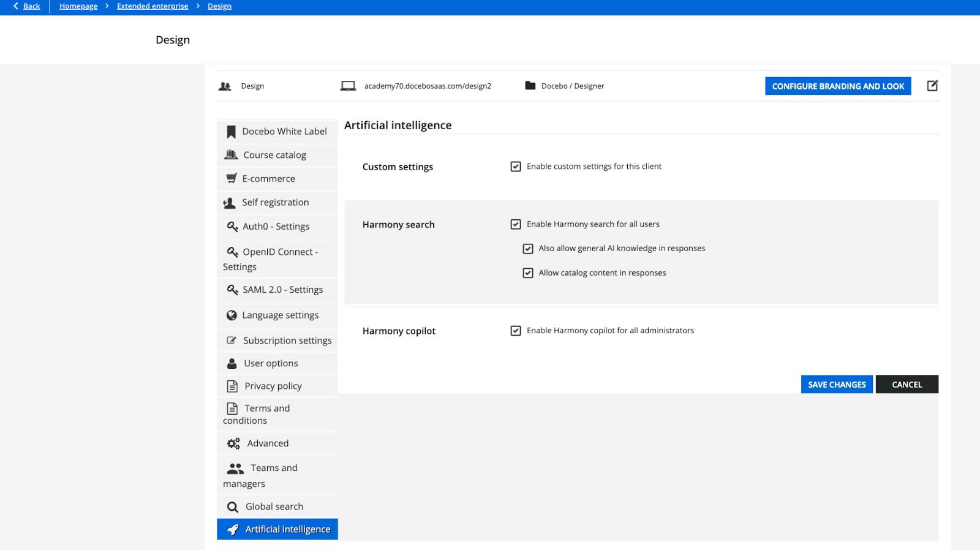980x550 pixels.
Task: Disable general AI knowledge in responses
Action: pyautogui.click(x=528, y=249)
